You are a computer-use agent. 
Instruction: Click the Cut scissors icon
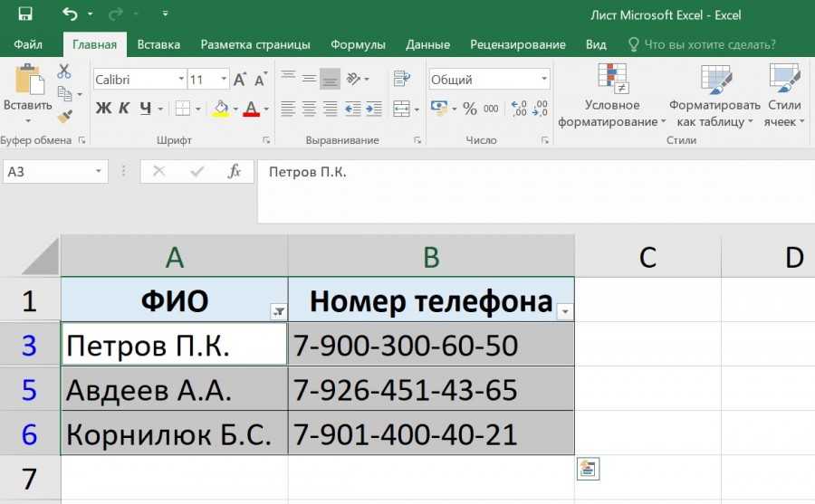pyautogui.click(x=64, y=71)
